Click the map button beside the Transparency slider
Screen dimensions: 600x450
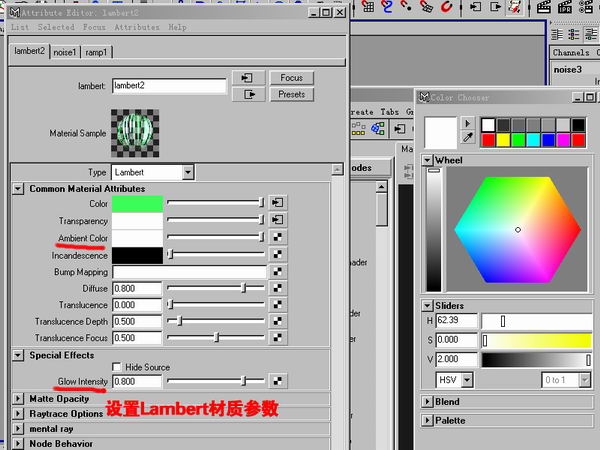click(x=278, y=220)
